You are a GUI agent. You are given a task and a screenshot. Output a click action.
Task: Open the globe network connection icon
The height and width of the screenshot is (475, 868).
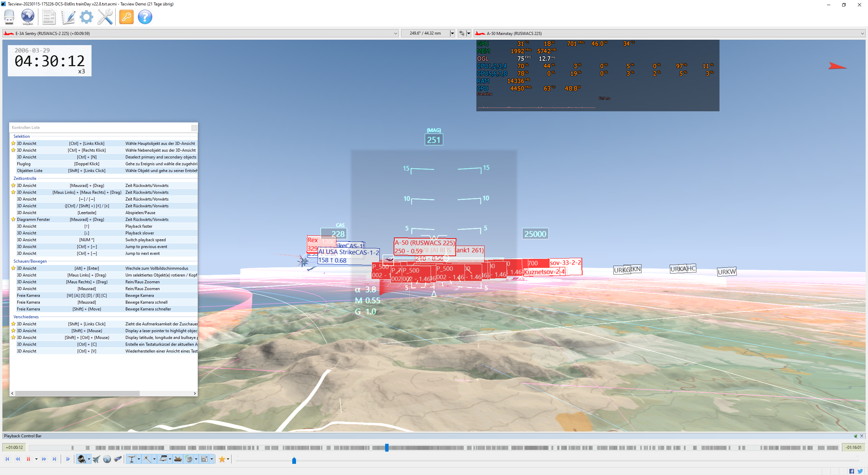[27, 17]
